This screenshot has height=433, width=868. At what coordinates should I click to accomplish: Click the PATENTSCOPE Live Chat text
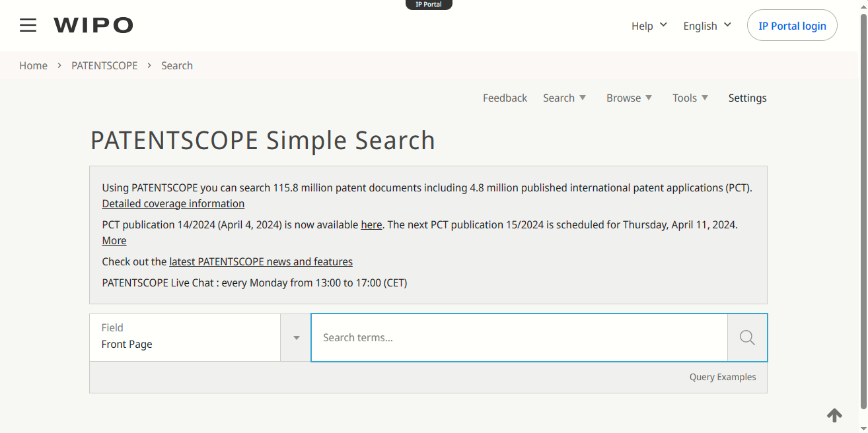254,283
